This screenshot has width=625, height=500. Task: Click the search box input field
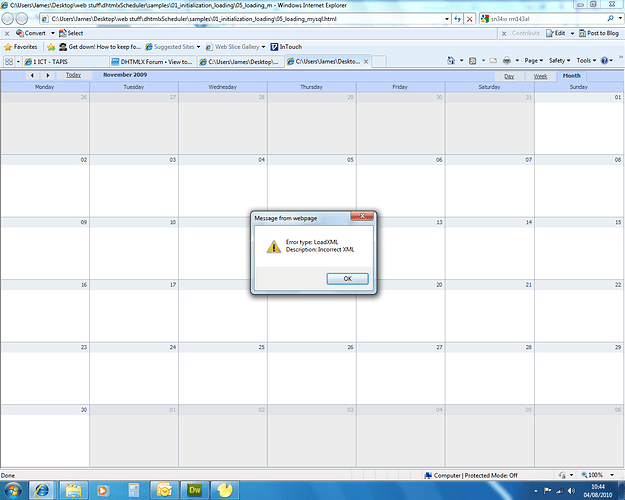(x=547, y=19)
